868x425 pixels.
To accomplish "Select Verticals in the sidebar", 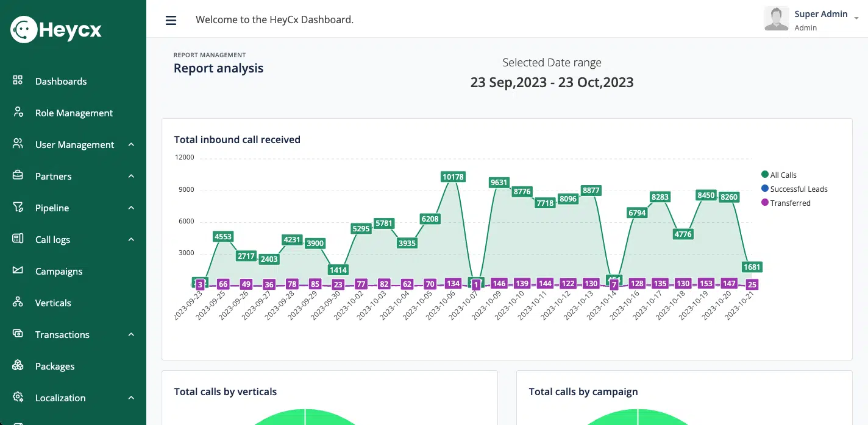I will click(x=53, y=303).
